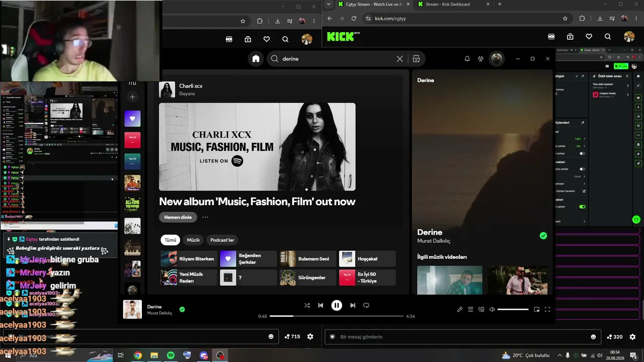Viewport: 644px width, 362px height.
Task: Open Chrome downloads in Kick window
Action: click(600, 19)
